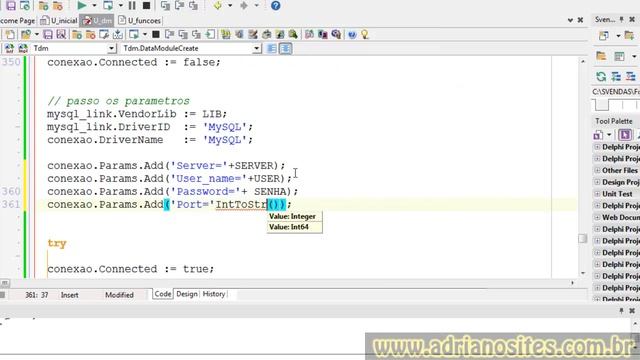
Task: Click the 'Modified' status indicator
Action: point(119,295)
